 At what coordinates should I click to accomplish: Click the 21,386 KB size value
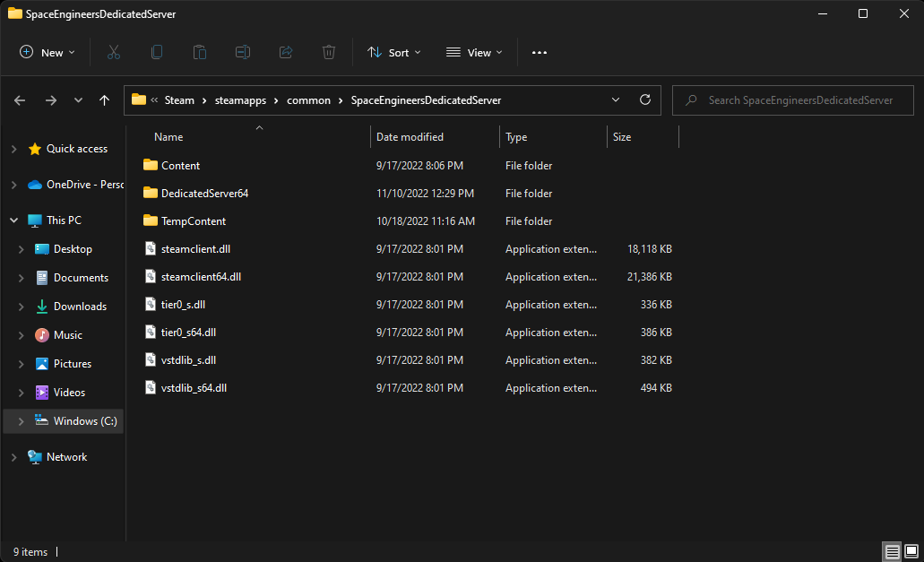click(x=650, y=276)
